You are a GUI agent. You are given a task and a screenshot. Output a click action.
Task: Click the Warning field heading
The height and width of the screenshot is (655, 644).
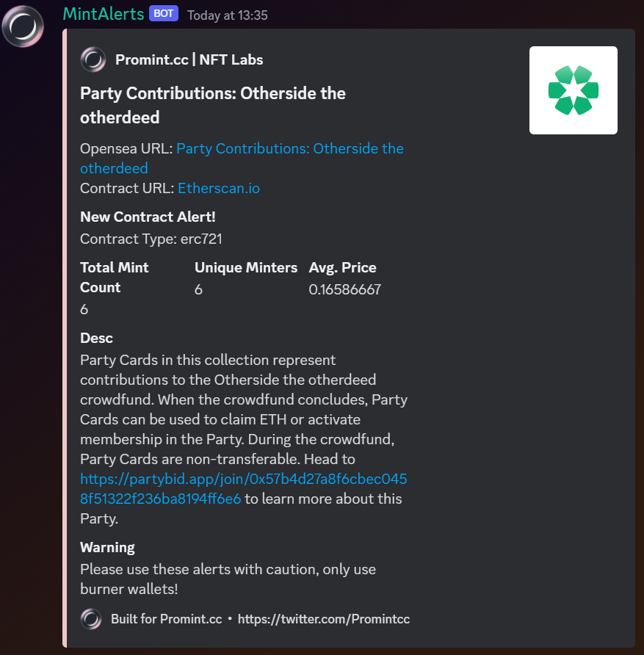(107, 547)
